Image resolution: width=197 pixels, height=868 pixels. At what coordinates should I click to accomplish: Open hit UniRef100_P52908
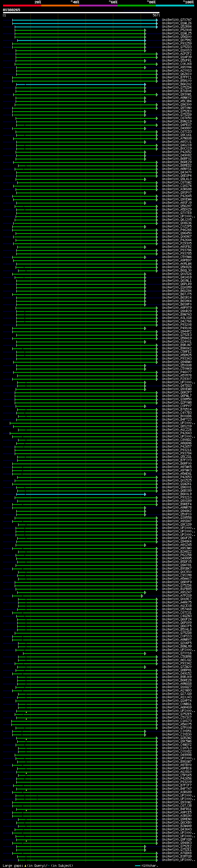(x=177, y=30)
